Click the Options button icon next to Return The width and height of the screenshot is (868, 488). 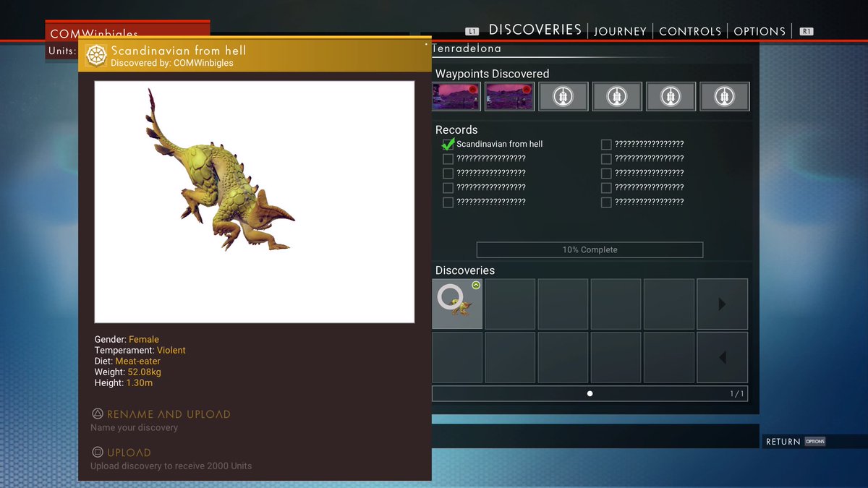[815, 442]
